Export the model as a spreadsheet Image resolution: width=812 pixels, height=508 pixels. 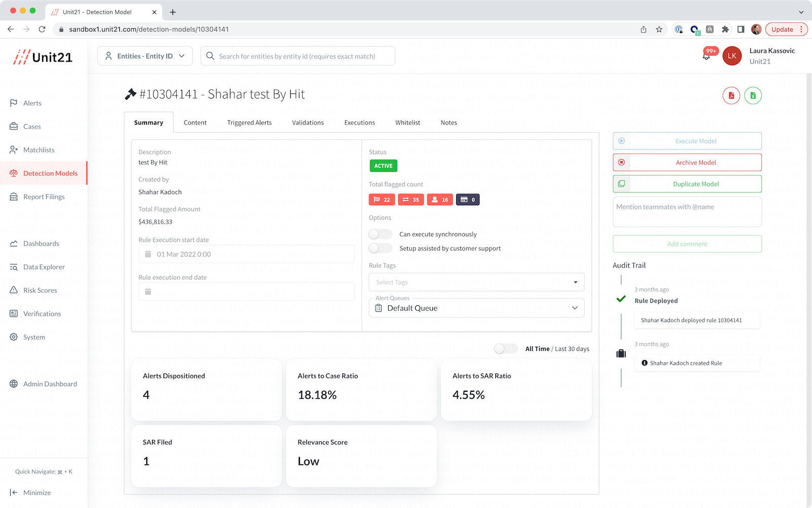pos(753,96)
